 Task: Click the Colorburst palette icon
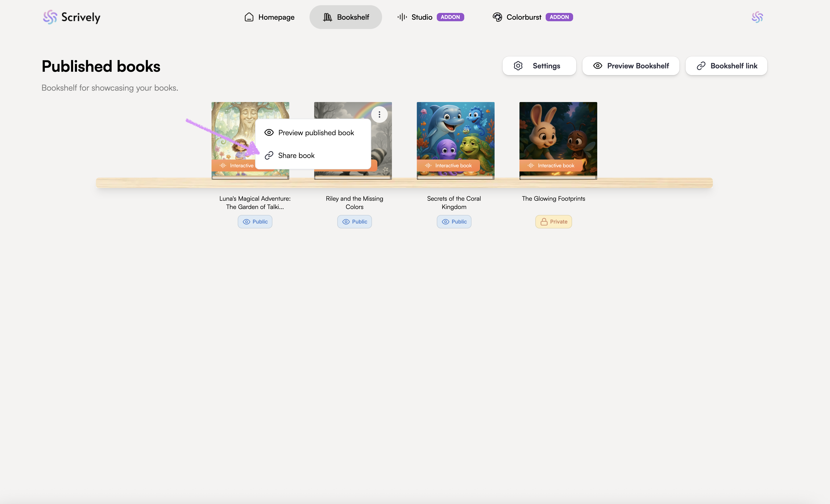(x=497, y=17)
